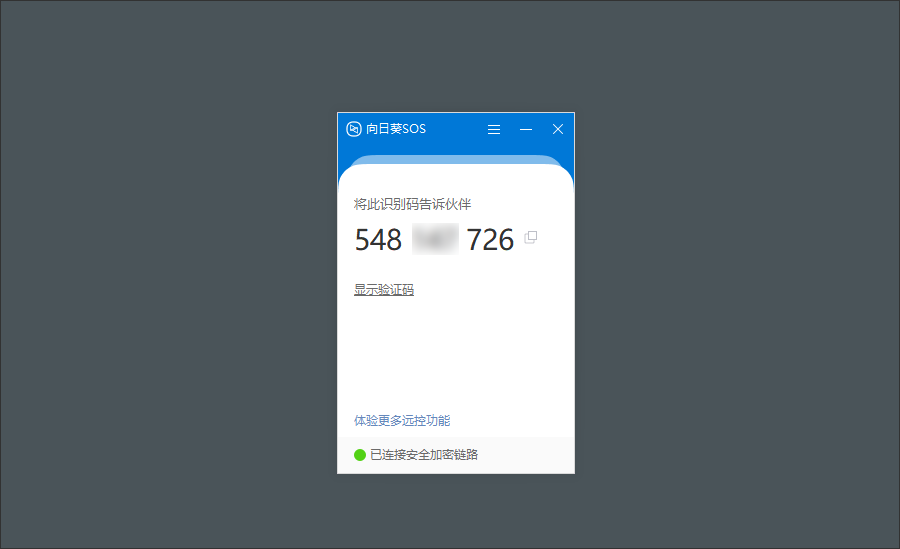Click the 将此识别码告诉伙伴 label
Screen dimensions: 900x549
tap(412, 204)
